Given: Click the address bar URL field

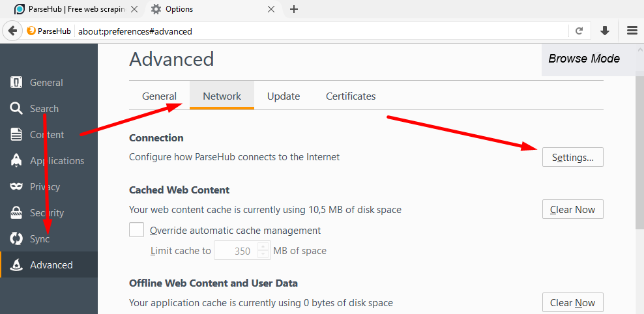Looking at the screenshot, I should point(323,31).
